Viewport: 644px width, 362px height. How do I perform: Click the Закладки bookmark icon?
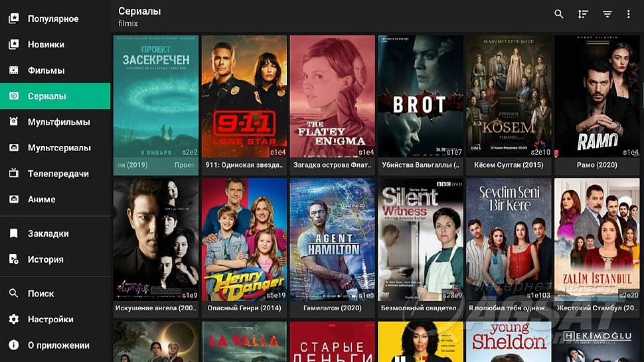pyautogui.click(x=13, y=233)
